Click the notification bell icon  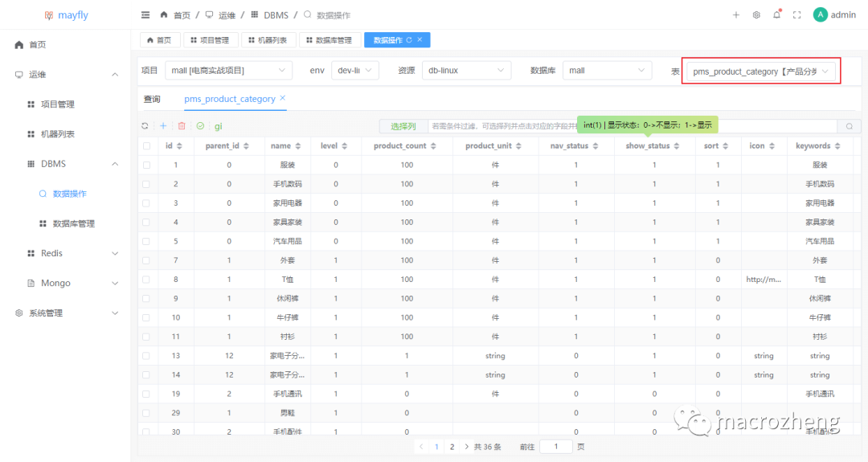point(776,15)
